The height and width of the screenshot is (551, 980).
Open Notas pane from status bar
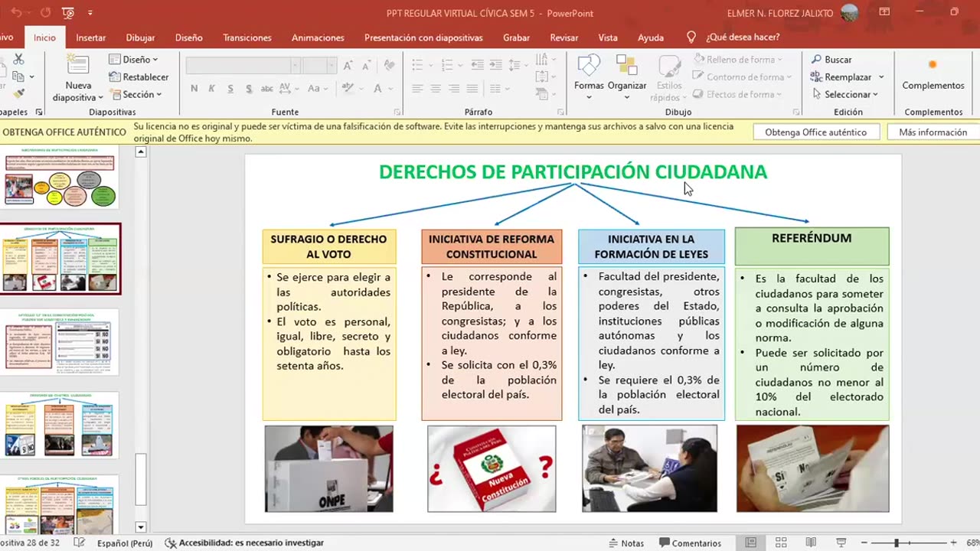point(626,543)
